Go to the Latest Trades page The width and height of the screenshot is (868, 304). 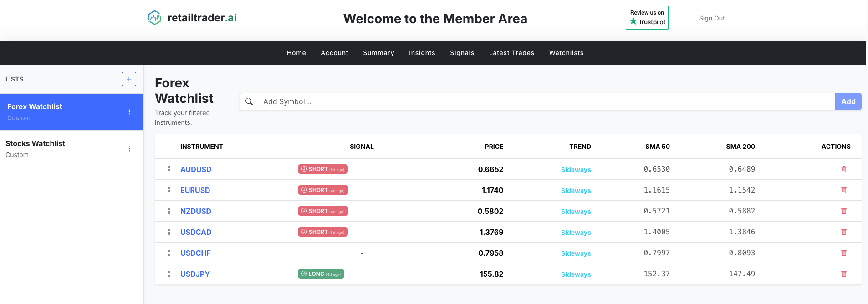click(x=511, y=53)
